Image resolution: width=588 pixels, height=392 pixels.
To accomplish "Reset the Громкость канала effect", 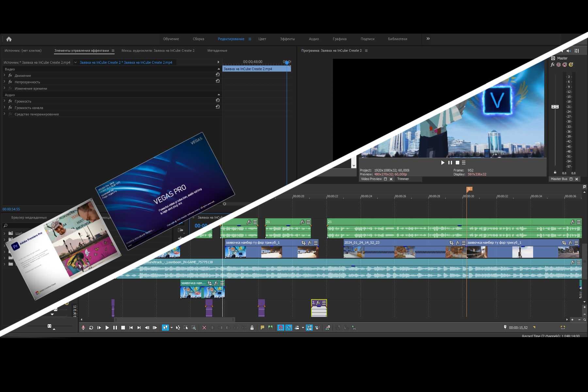I will tap(218, 107).
